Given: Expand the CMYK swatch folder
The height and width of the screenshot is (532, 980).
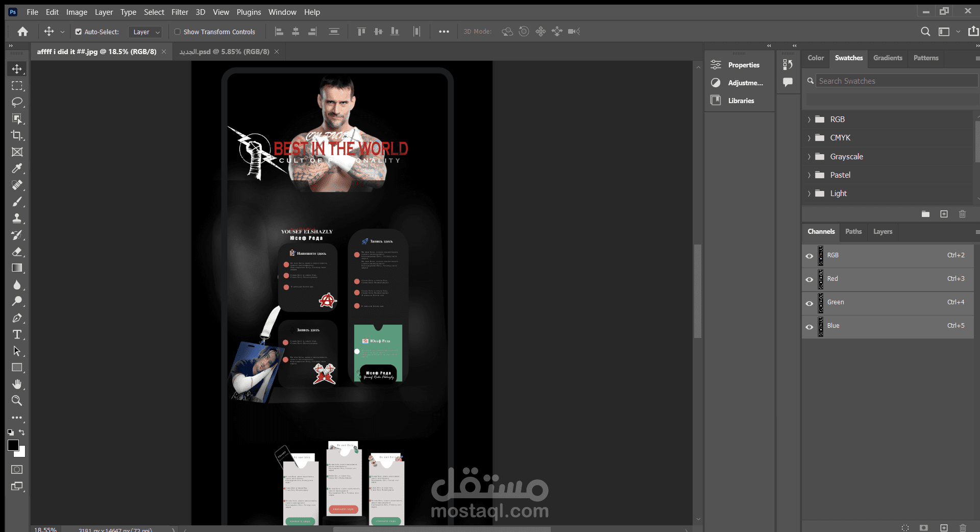Looking at the screenshot, I should [x=809, y=138].
